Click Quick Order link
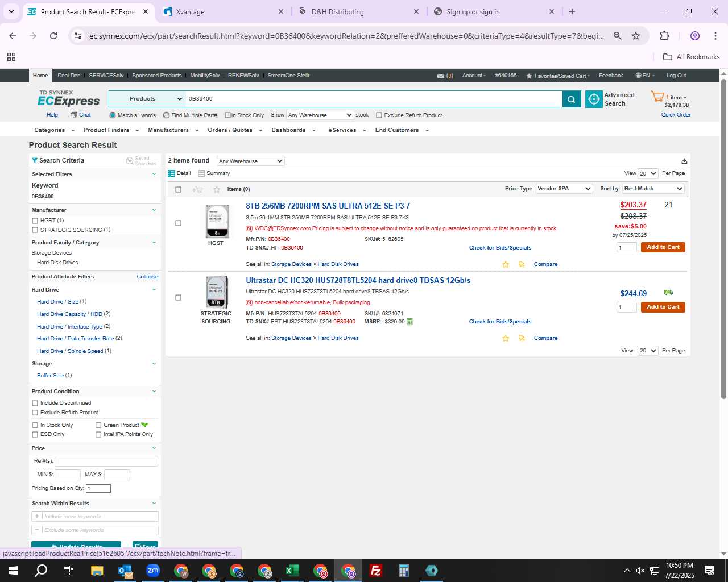The image size is (728, 582). click(676, 115)
